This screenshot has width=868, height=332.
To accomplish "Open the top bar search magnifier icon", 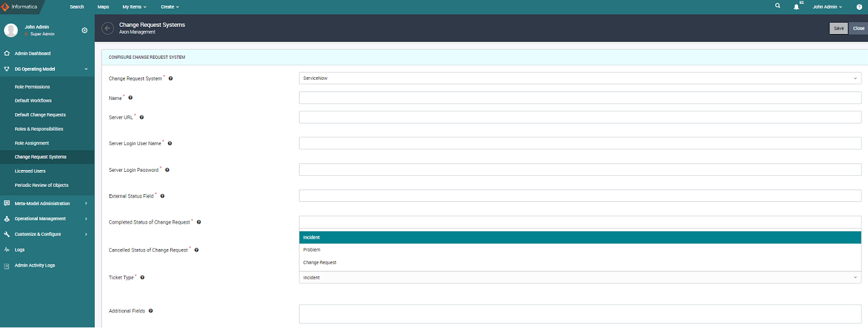I will coord(778,6).
